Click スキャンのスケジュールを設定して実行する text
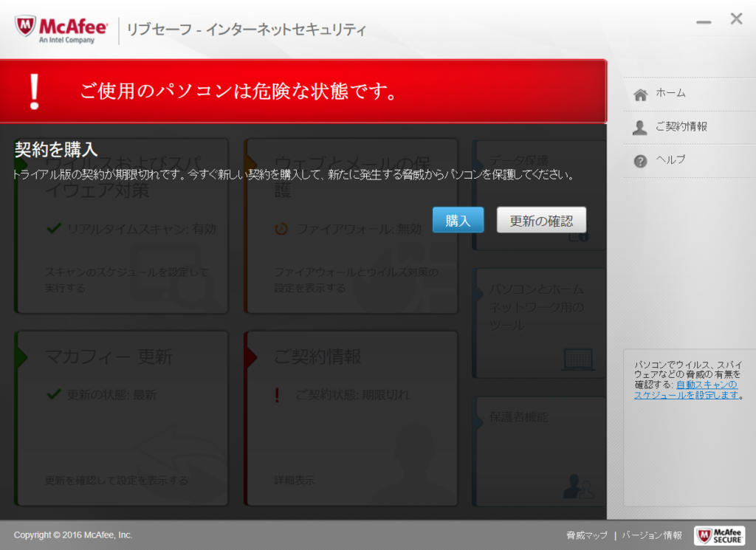This screenshot has height=550, width=756. click(x=126, y=280)
